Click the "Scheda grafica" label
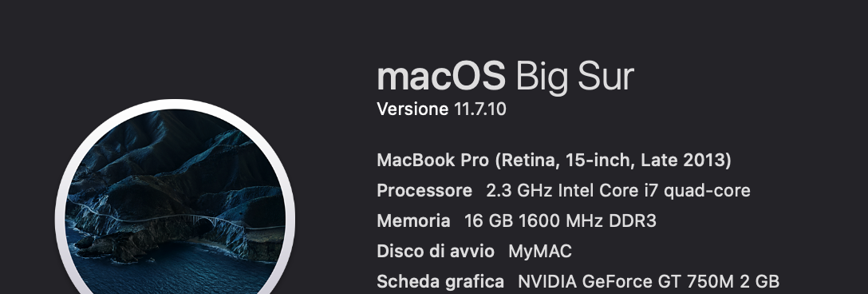This screenshot has width=868, height=294. [x=440, y=281]
